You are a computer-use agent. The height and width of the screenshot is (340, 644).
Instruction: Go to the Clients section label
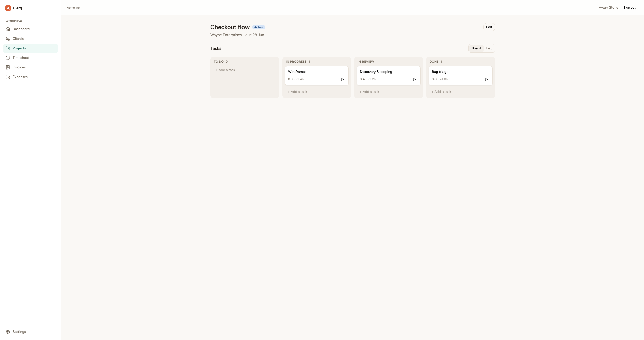18,39
